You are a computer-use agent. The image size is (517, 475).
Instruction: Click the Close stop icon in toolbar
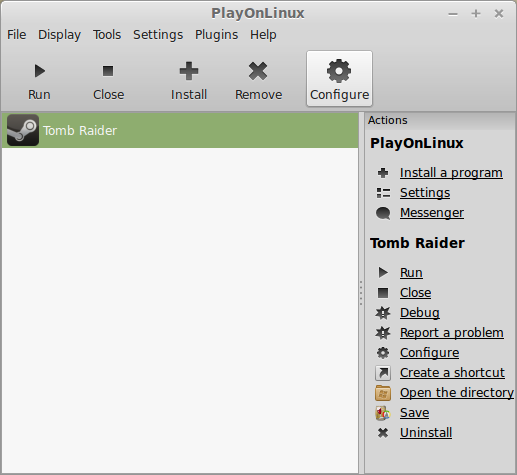click(108, 71)
